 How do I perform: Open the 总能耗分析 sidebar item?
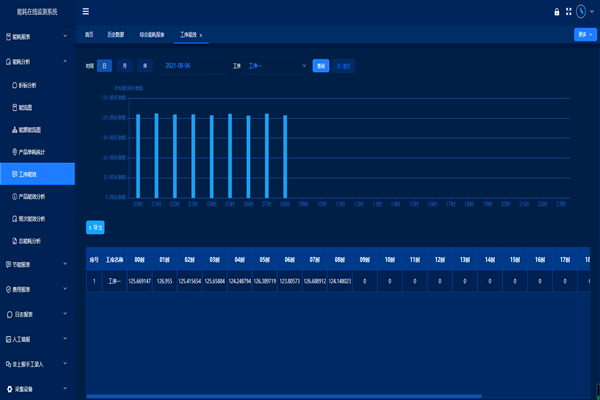[36, 241]
